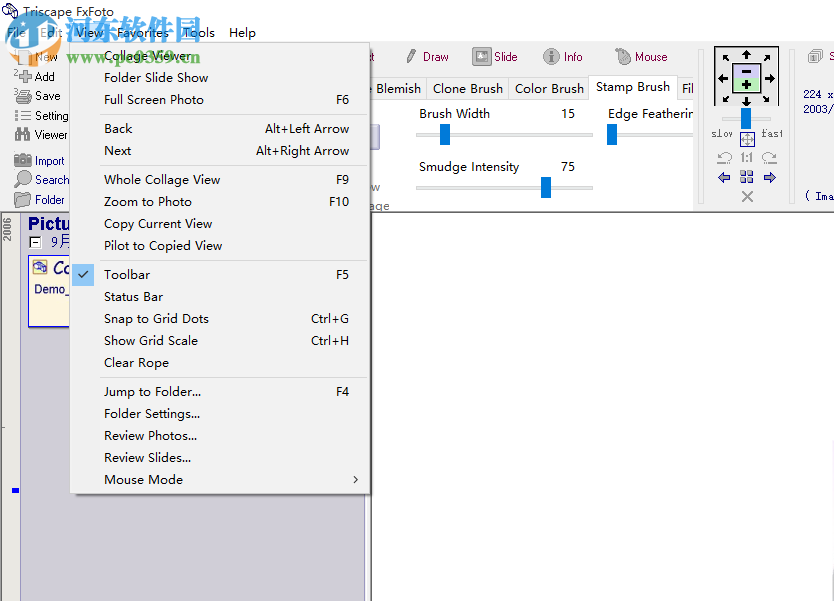Screen dimensions: 834x601
Task: Choose Back in the View menu
Action: [220, 129]
